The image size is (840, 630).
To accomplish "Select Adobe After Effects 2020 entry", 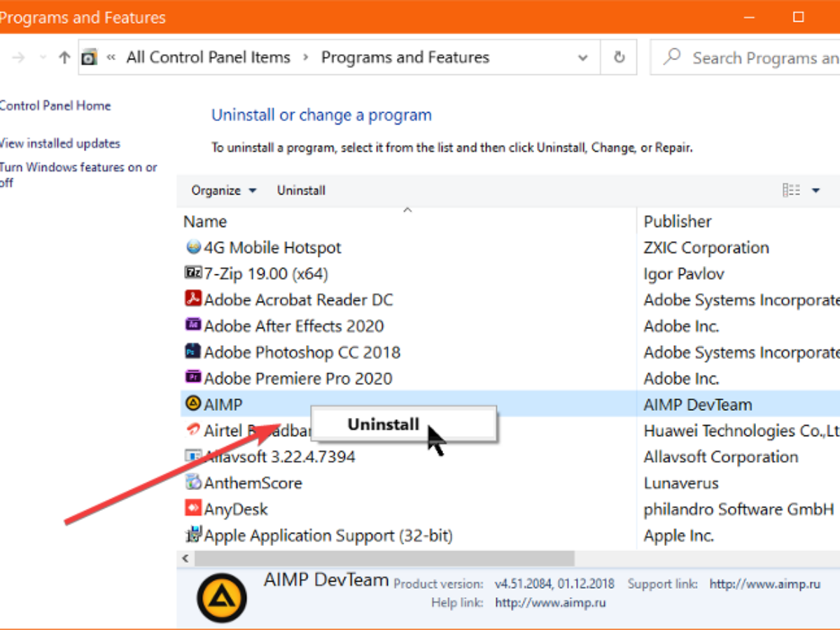I will [x=509, y=325].
